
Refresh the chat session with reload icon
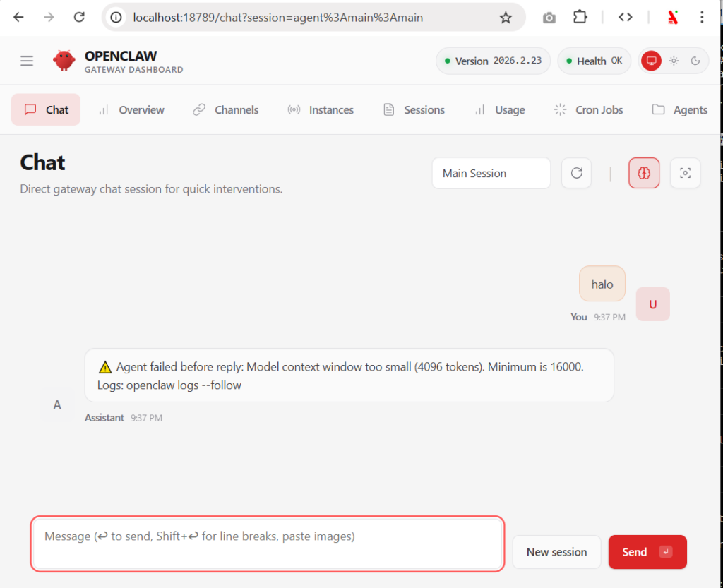[x=576, y=173]
